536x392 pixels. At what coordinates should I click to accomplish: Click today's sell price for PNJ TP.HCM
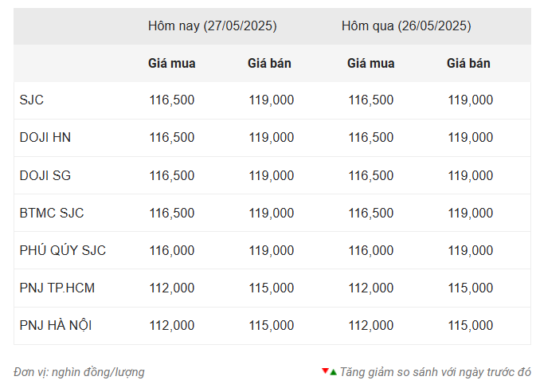272,288
